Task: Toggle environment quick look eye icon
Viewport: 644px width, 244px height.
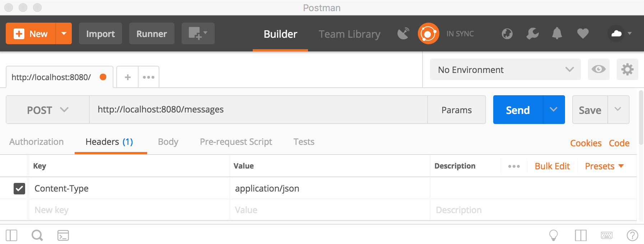Action: 598,69
